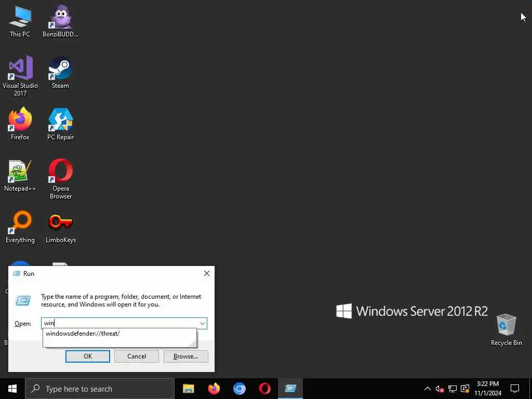Select the Firefox desktop shortcut
The width and height of the screenshot is (532, 399).
coord(20,124)
